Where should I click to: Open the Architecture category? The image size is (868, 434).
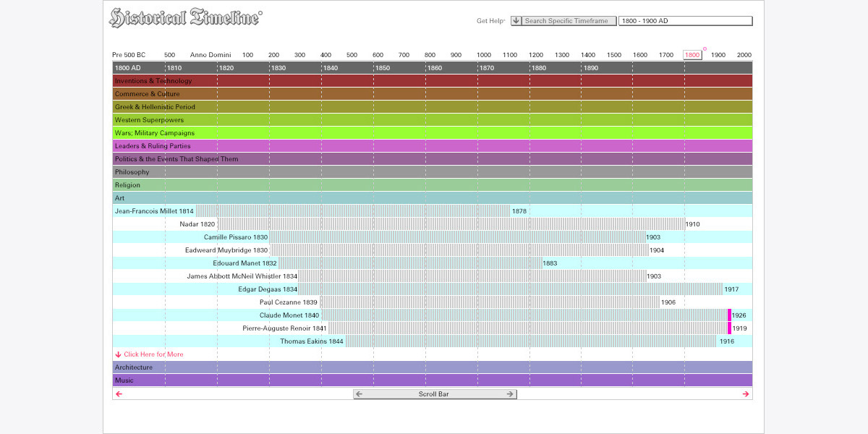coord(133,367)
